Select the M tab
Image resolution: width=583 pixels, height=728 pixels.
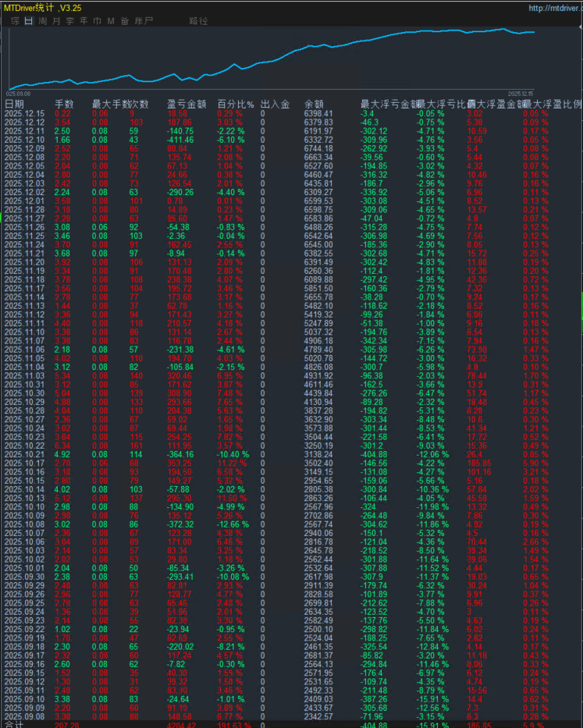[x=111, y=21]
